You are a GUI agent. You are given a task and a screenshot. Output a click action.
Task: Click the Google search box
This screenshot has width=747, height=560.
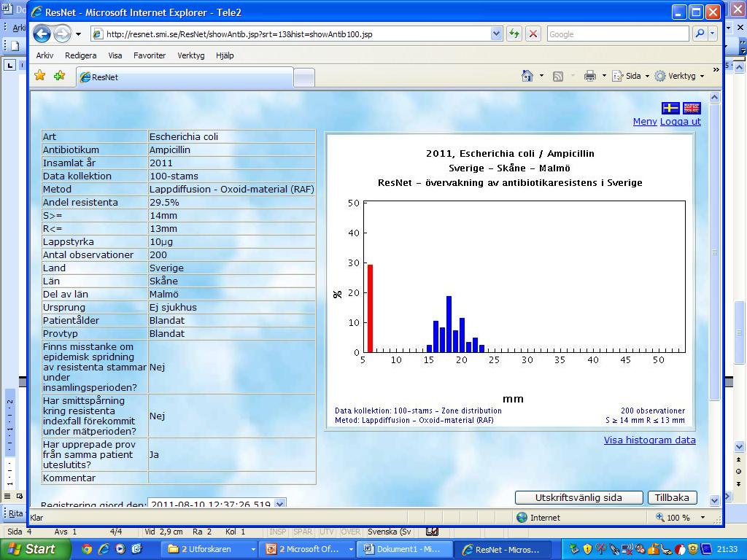tap(618, 34)
